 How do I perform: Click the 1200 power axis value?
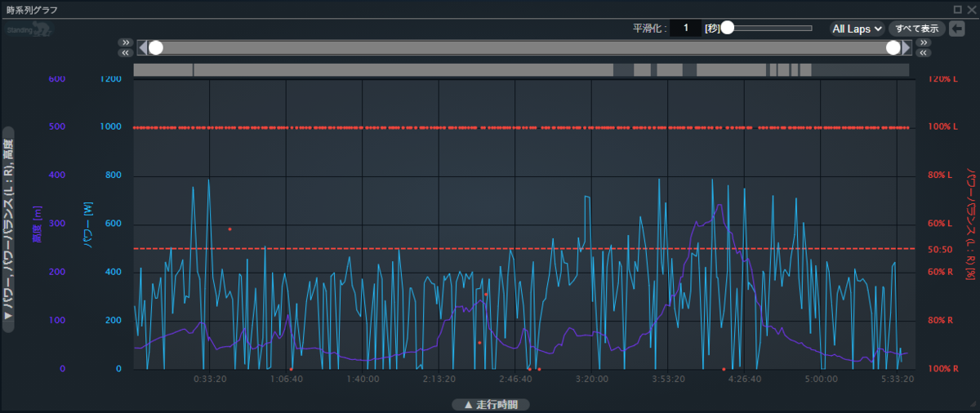pos(110,79)
